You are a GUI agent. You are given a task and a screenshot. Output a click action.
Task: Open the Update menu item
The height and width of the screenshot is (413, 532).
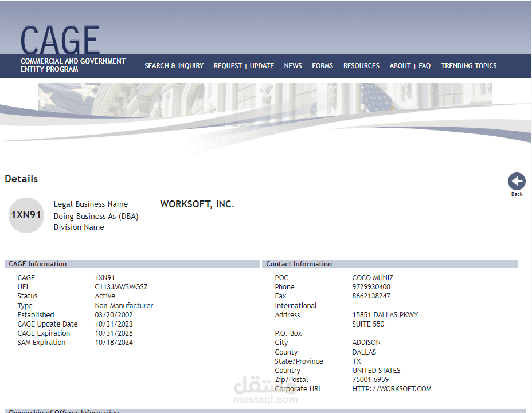(261, 66)
